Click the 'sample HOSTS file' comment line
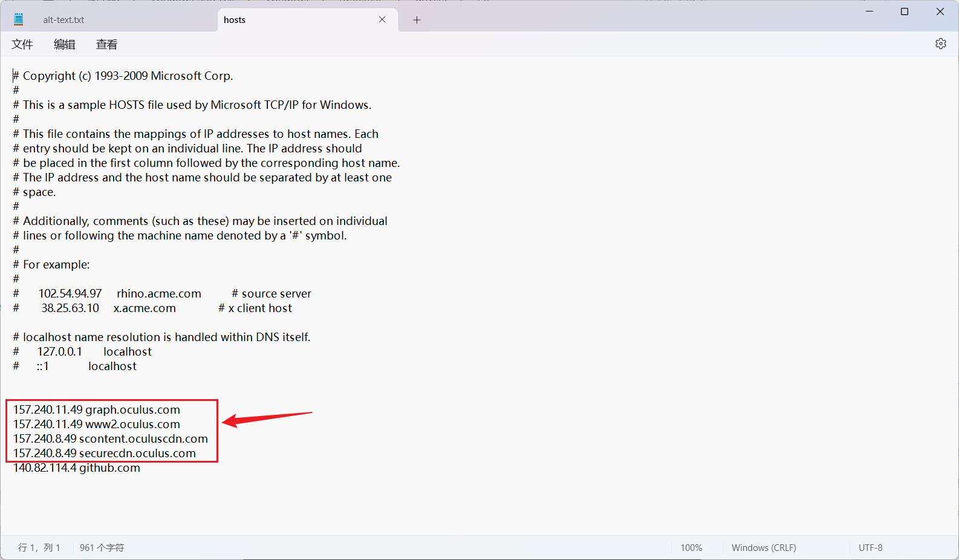The image size is (959, 560). point(192,105)
